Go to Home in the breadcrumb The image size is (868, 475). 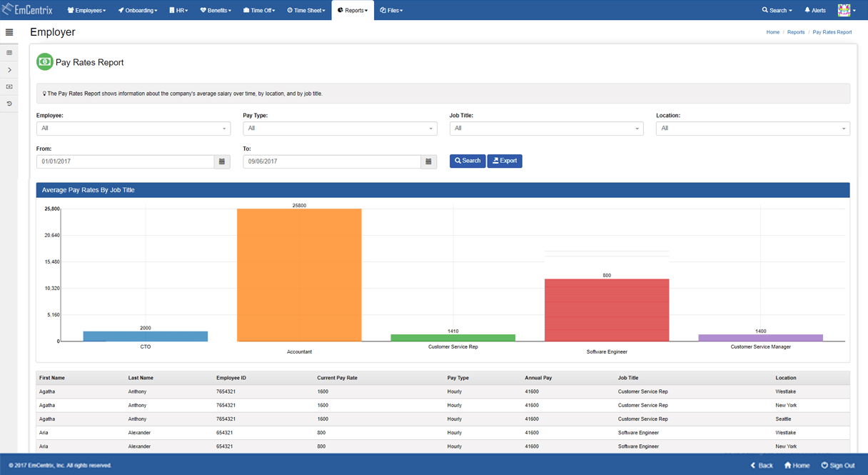[773, 32]
